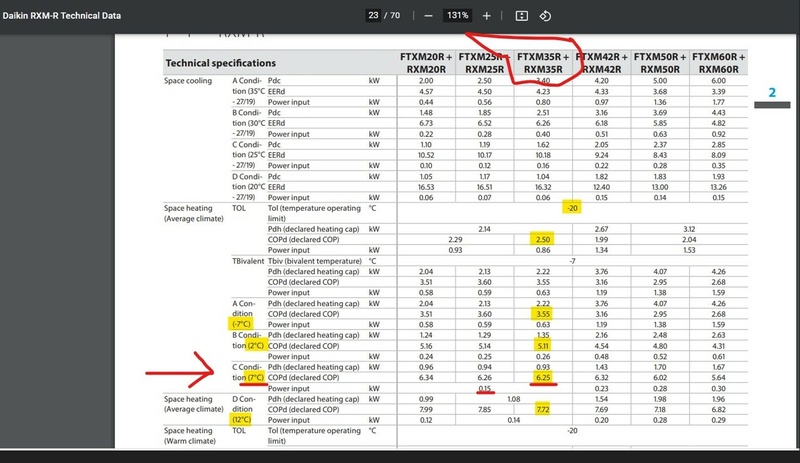The image size is (800, 463).
Task: Click the zoom in plus icon
Action: [487, 16]
